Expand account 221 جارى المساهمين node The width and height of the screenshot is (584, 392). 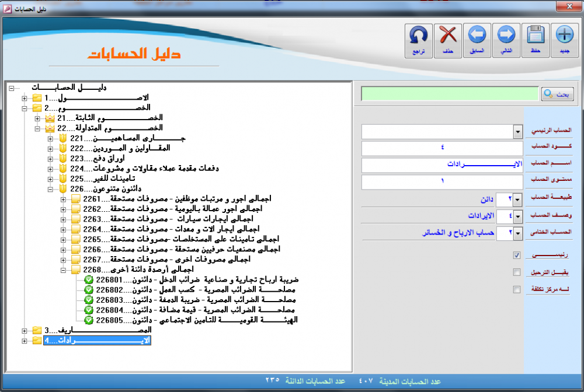pos(50,139)
